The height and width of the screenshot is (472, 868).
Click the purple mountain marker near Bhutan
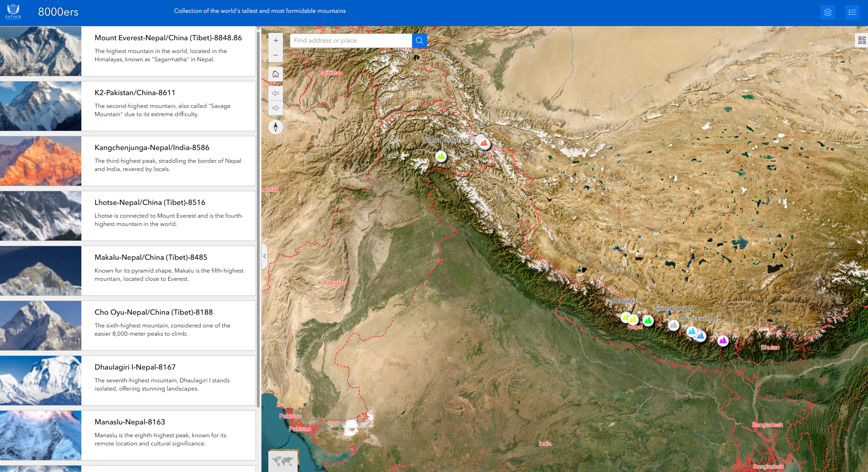723,341
